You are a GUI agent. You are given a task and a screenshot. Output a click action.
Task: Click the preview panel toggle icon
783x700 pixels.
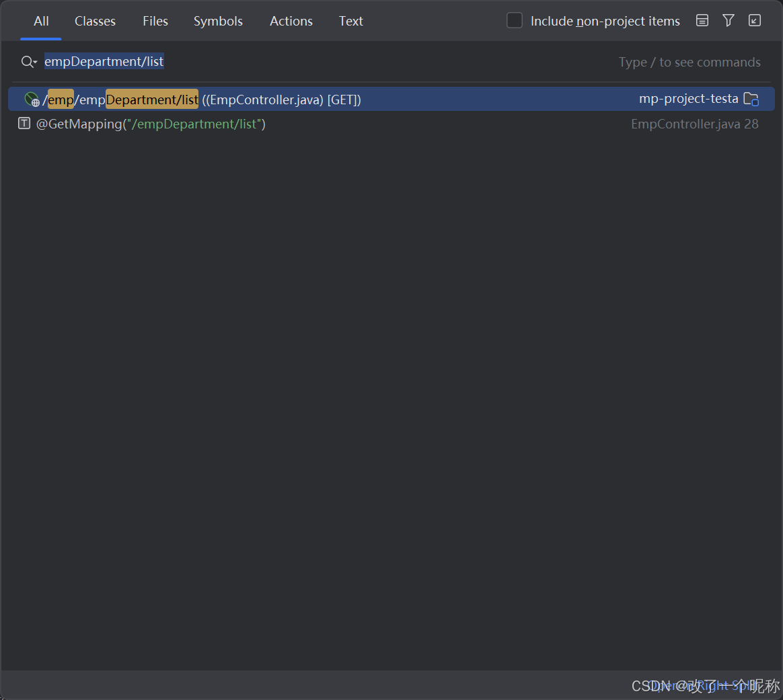[702, 20]
